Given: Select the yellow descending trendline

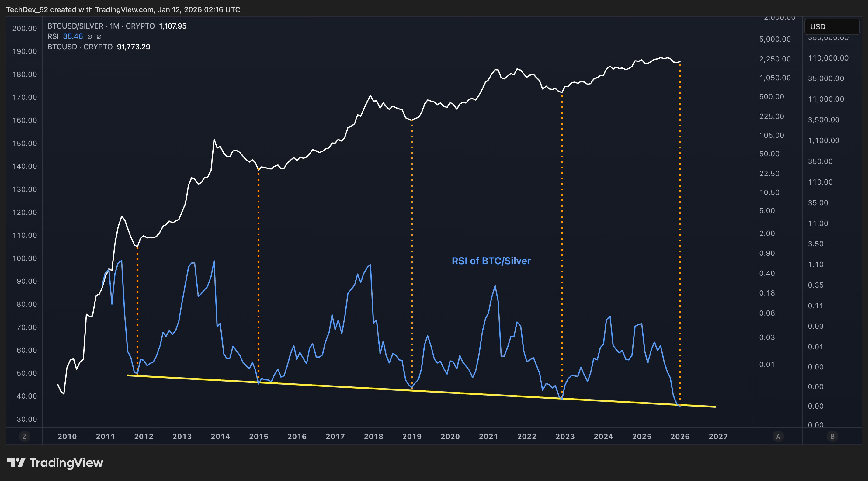Looking at the screenshot, I should click(x=337, y=386).
